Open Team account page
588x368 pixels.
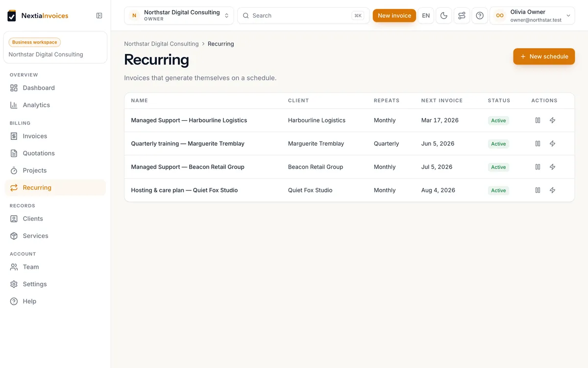coord(55,267)
